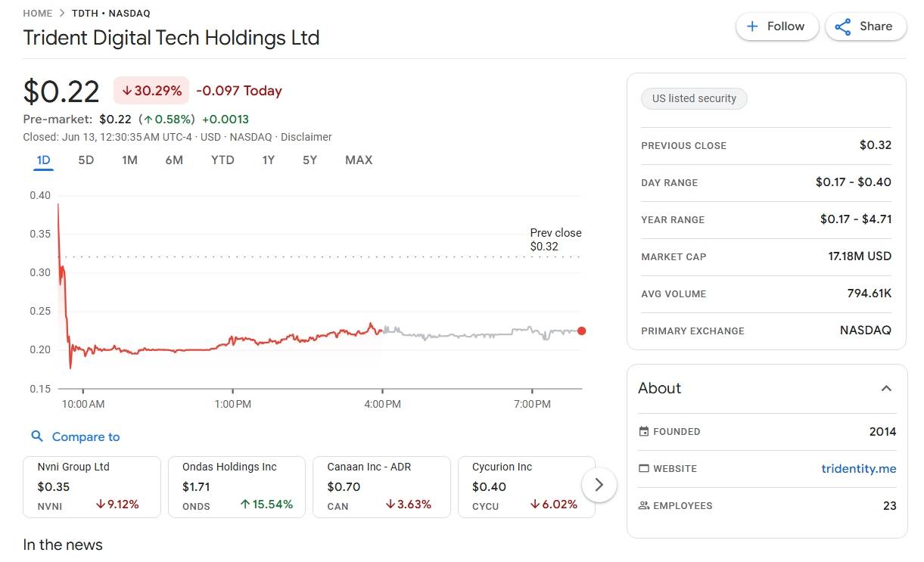Open the Canaan Inc - ADR card
Viewport: 924px width, 562px height.
click(x=381, y=487)
